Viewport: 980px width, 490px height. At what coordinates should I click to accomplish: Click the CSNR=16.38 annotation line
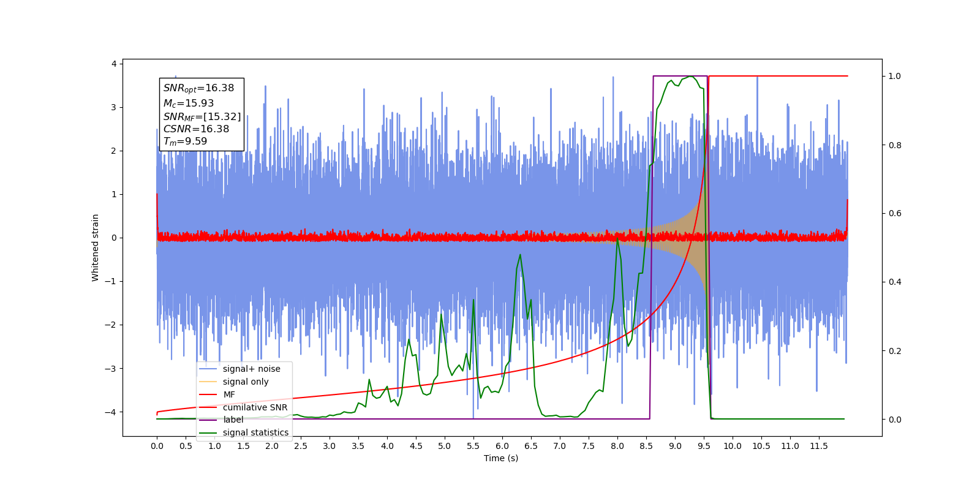point(196,129)
